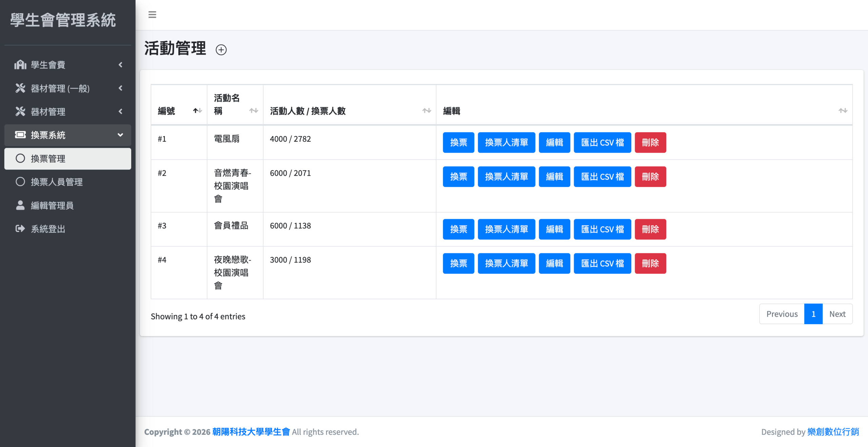868x447 pixels.
Task: Open the 朝陽科技大學學生會 footer link
Action: pyautogui.click(x=251, y=432)
